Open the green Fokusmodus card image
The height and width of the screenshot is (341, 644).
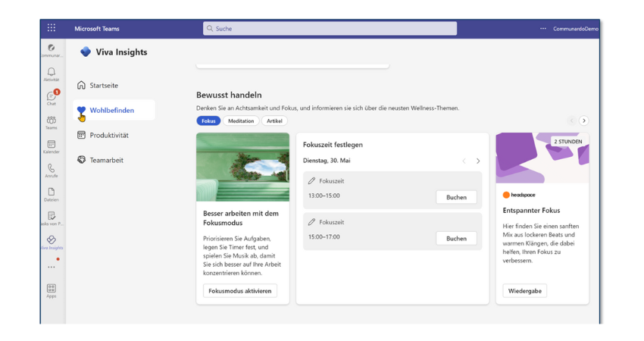[242, 167]
